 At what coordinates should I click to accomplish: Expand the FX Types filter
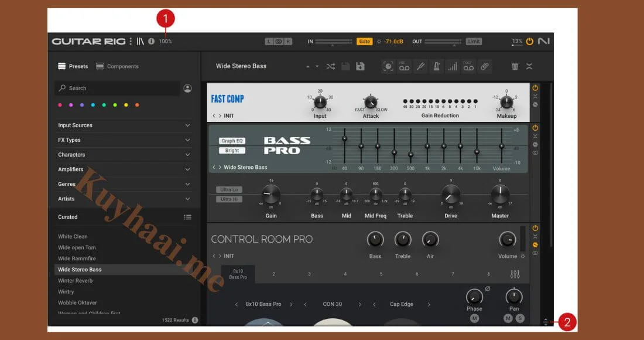click(x=125, y=140)
